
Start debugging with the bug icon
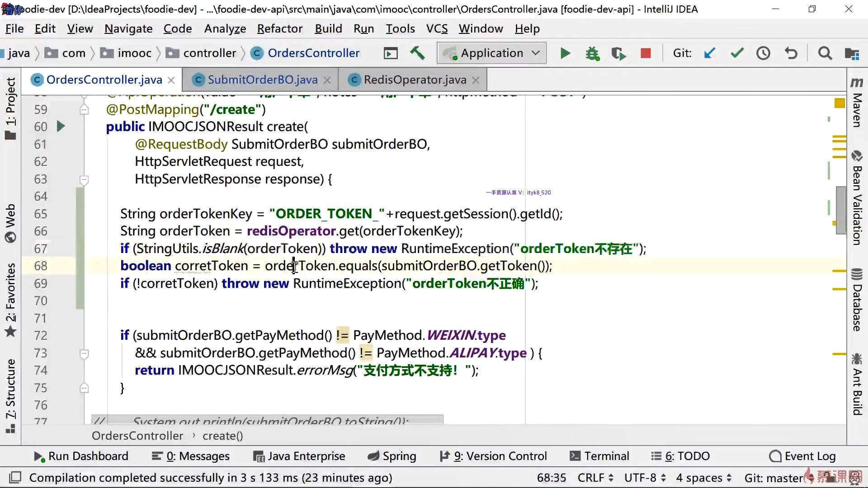click(x=592, y=53)
